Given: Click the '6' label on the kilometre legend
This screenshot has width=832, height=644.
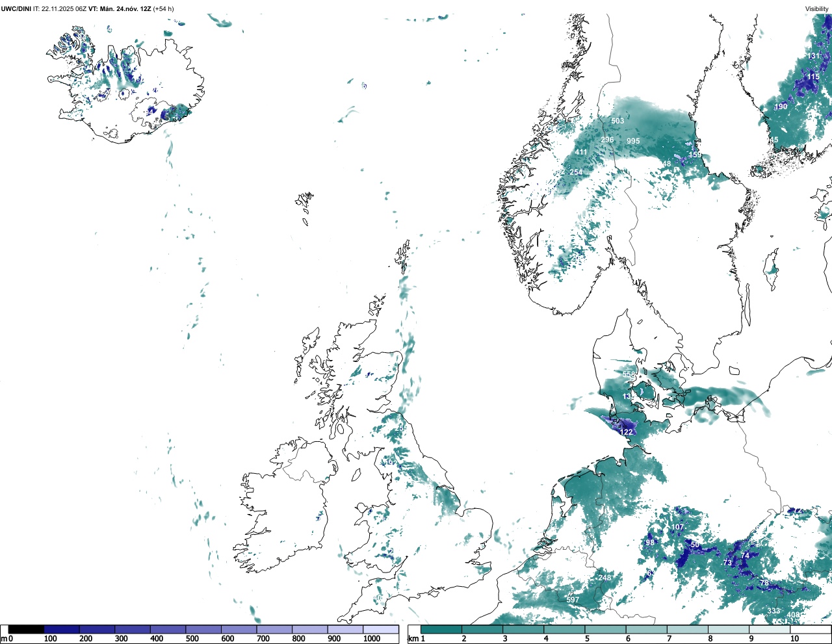Looking at the screenshot, I should 628,639.
